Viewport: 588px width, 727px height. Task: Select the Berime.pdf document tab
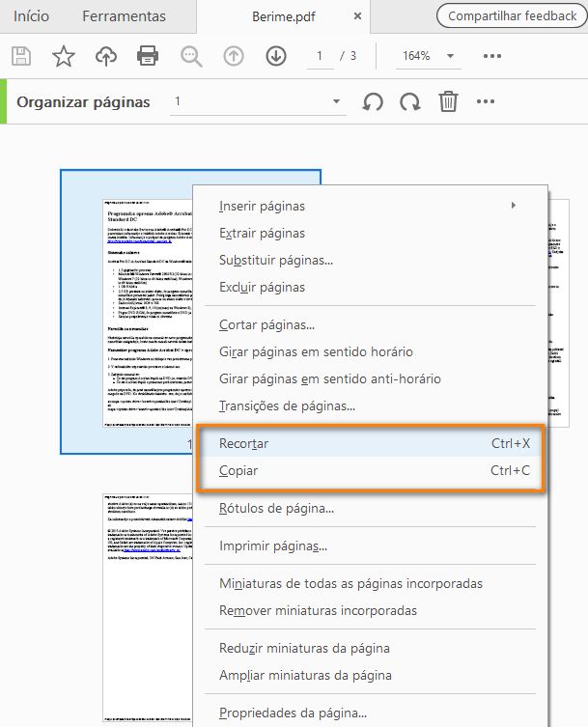(x=283, y=16)
